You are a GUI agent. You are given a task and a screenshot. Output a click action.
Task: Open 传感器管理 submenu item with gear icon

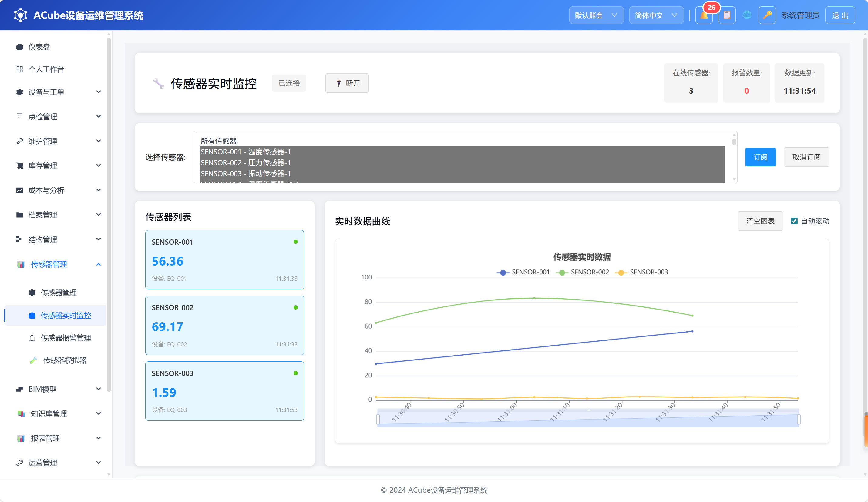(x=55, y=293)
